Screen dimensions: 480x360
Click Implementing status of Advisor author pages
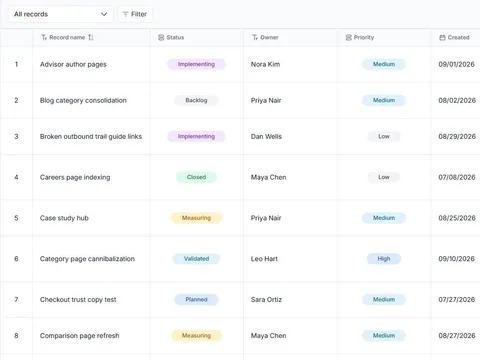pyautogui.click(x=196, y=64)
